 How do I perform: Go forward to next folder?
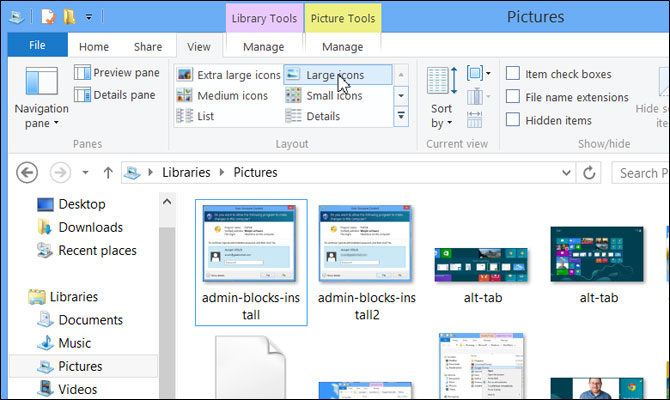click(60, 173)
